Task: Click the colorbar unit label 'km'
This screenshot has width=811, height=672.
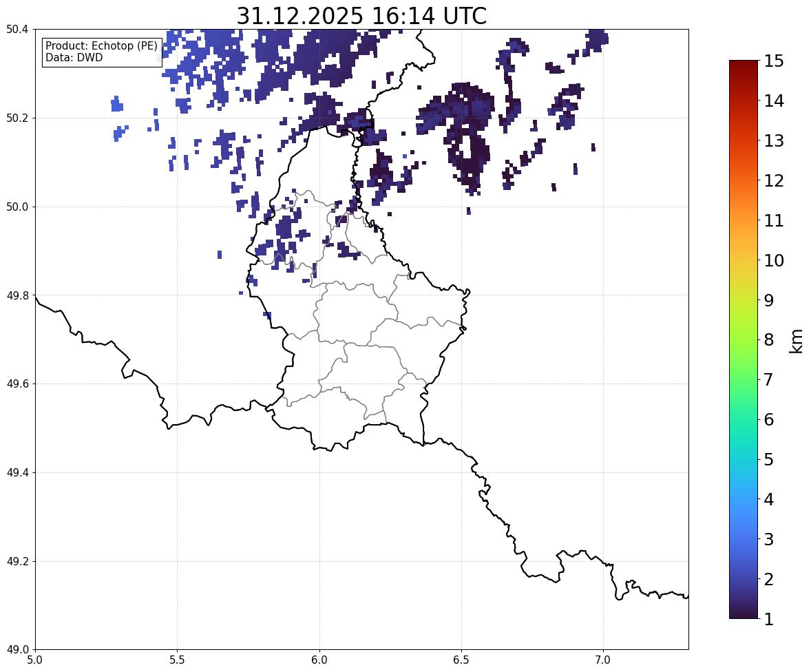Action: coord(797,342)
